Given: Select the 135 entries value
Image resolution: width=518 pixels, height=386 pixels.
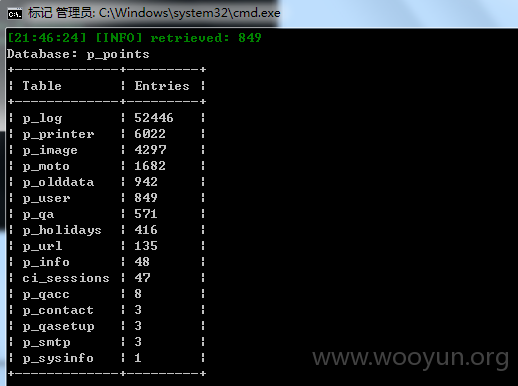Looking at the screenshot, I should coord(146,246).
